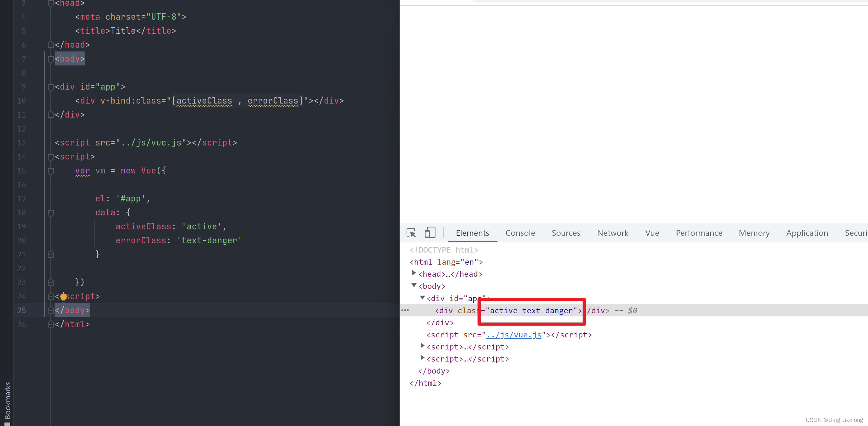Click line number 16 in the gutter
Viewport: 868px width, 426px height.
pos(21,185)
